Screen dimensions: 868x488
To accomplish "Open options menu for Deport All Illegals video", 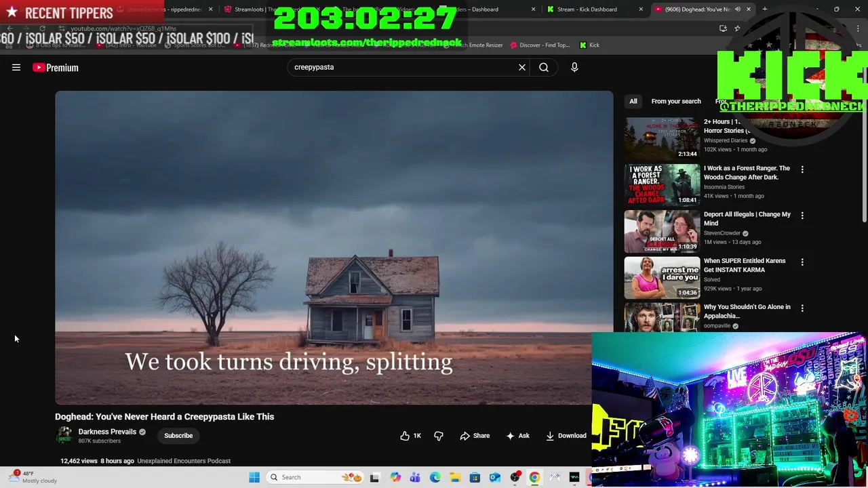I will pos(802,216).
